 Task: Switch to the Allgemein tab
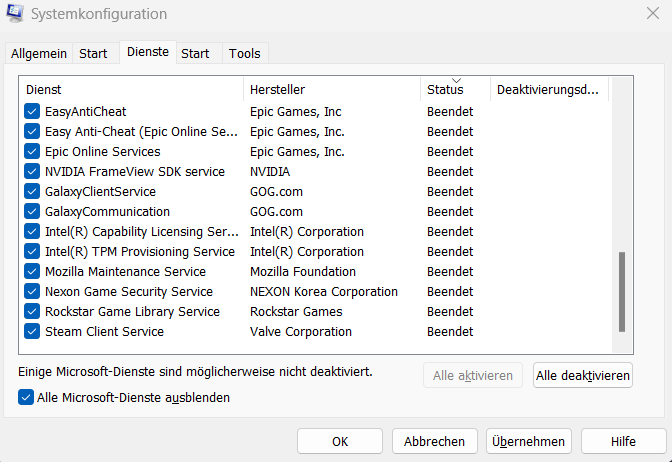tap(40, 54)
